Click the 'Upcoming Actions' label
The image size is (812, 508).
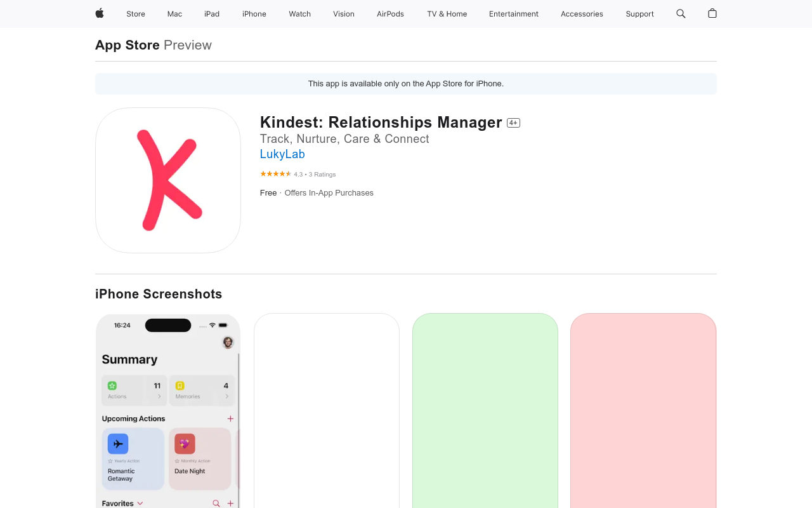[x=133, y=418]
